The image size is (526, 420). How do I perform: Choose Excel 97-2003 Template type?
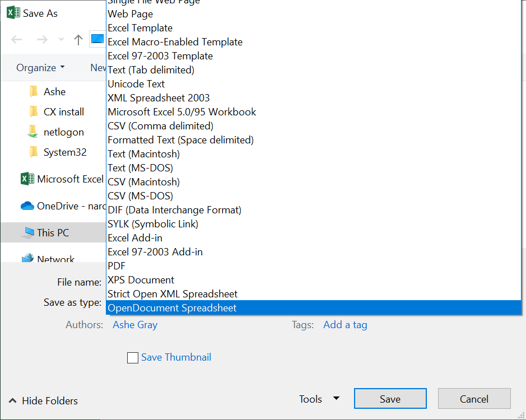coord(314,56)
